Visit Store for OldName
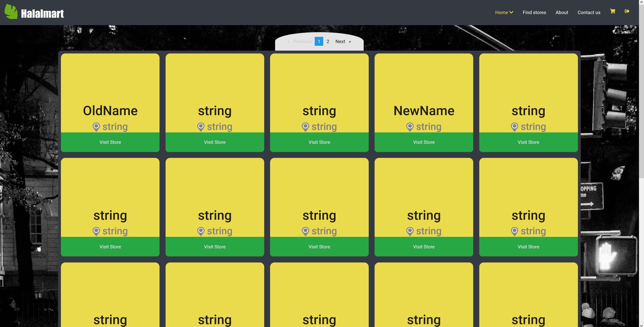644x327 pixels. (110, 142)
